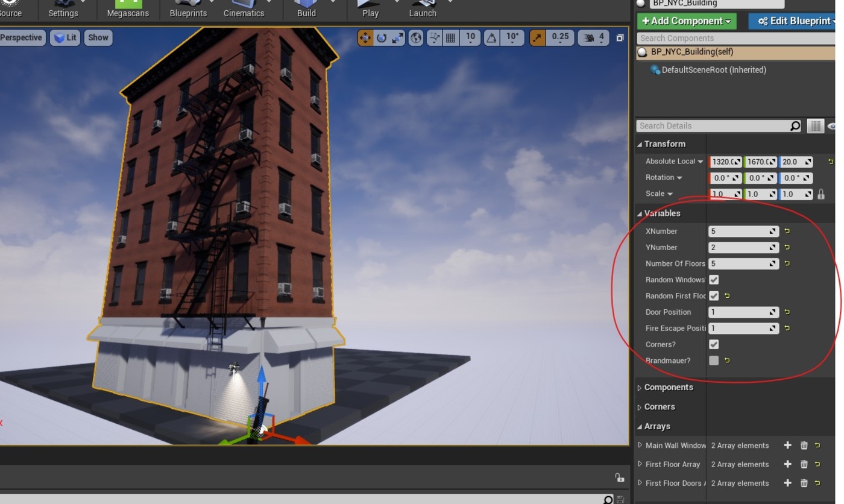Image resolution: width=844 pixels, height=504 pixels.
Task: Add element to Main Wall Window array
Action: tap(787, 446)
